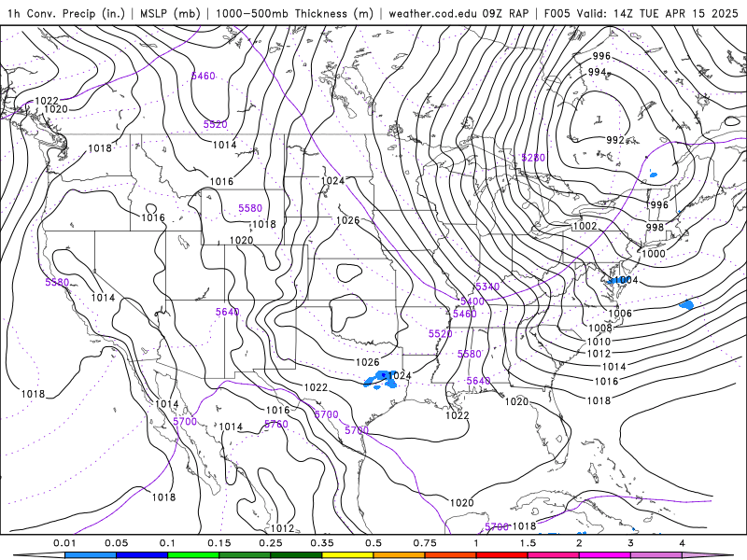
Task: Click the '1006' isobar label
Action: (x=620, y=314)
